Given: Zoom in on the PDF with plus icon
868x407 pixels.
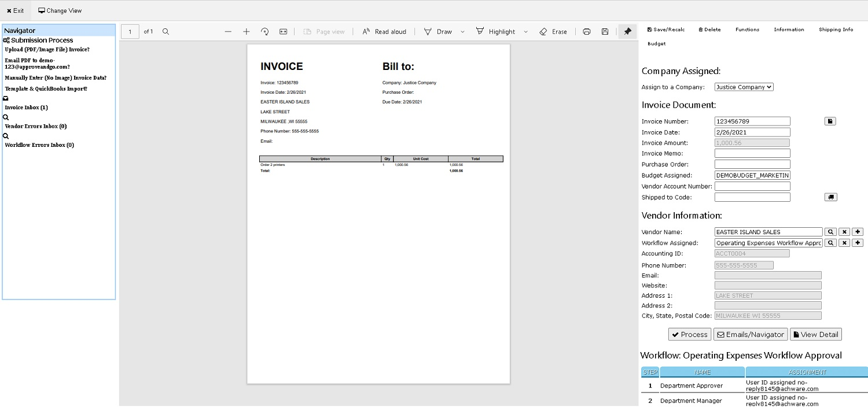Looking at the screenshot, I should pyautogui.click(x=247, y=32).
